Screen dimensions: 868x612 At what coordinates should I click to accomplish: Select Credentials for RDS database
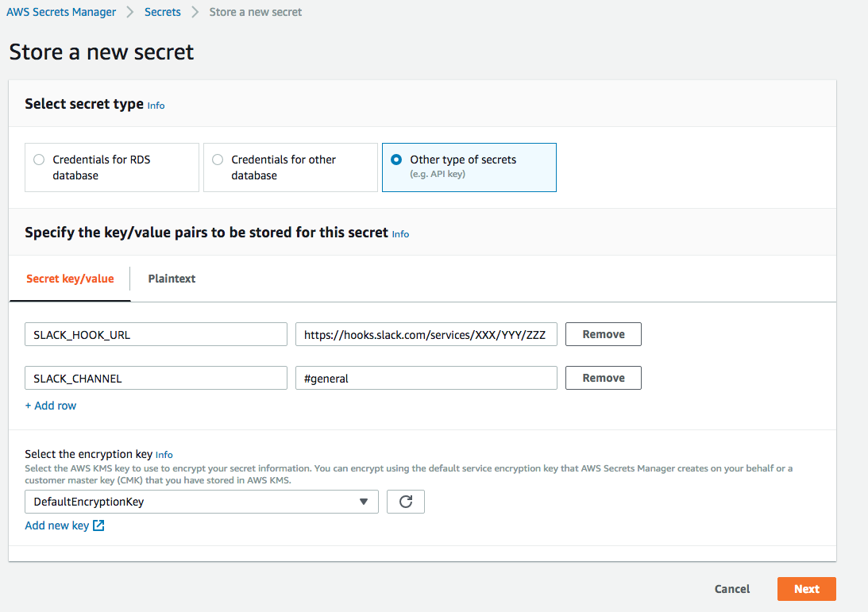[x=39, y=160]
